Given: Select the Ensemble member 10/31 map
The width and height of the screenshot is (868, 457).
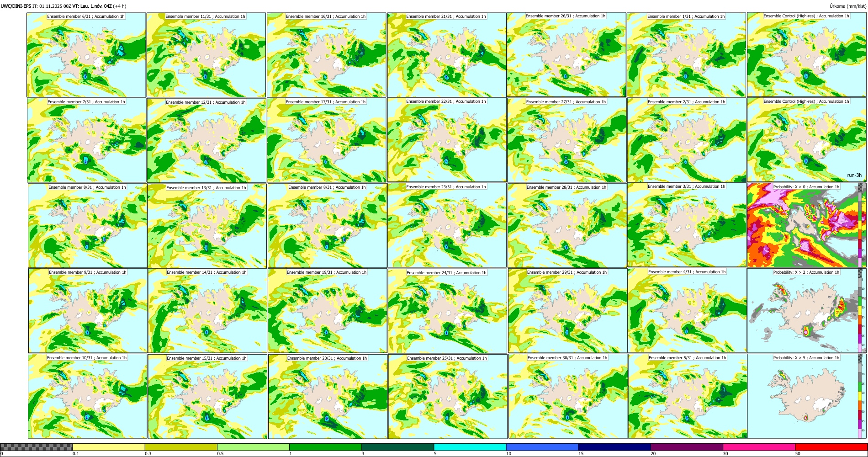Looking at the screenshot, I should [88, 396].
